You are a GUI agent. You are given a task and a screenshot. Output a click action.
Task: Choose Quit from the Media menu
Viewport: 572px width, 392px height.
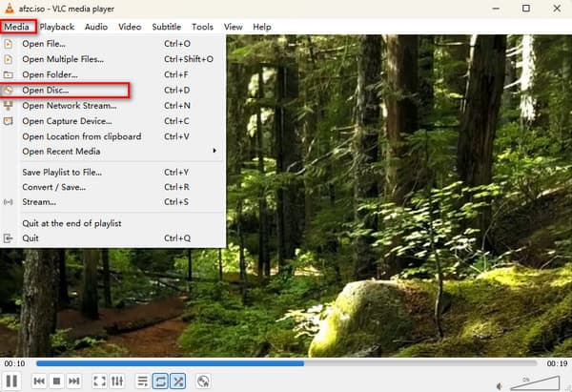click(x=112, y=238)
